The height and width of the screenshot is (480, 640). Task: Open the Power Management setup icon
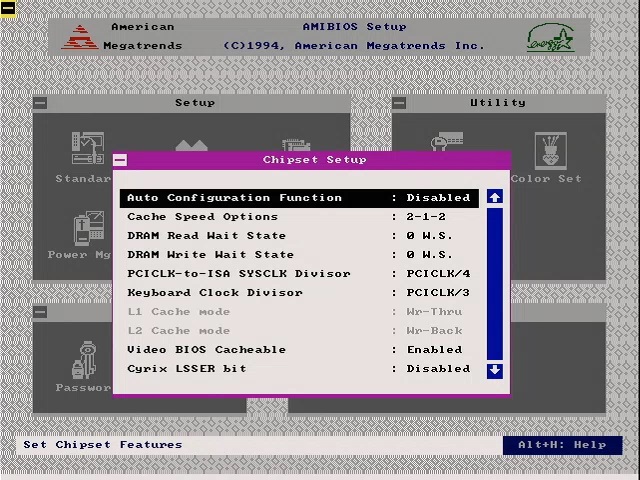click(89, 229)
